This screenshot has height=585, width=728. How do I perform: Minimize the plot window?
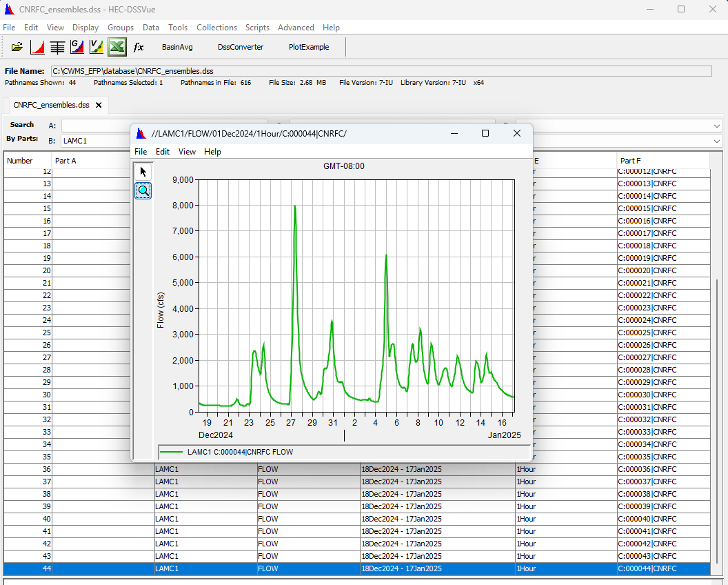point(454,133)
